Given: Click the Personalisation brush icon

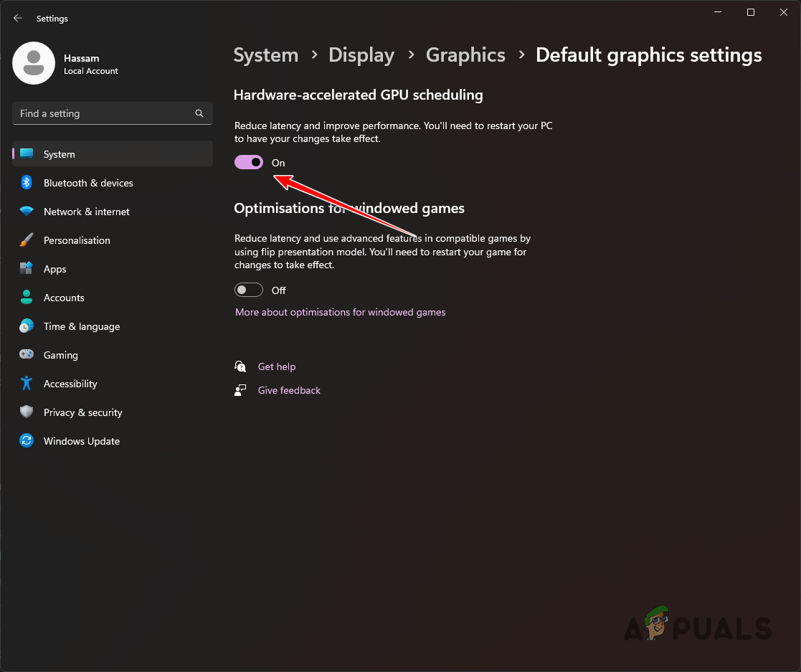Looking at the screenshot, I should (x=27, y=240).
